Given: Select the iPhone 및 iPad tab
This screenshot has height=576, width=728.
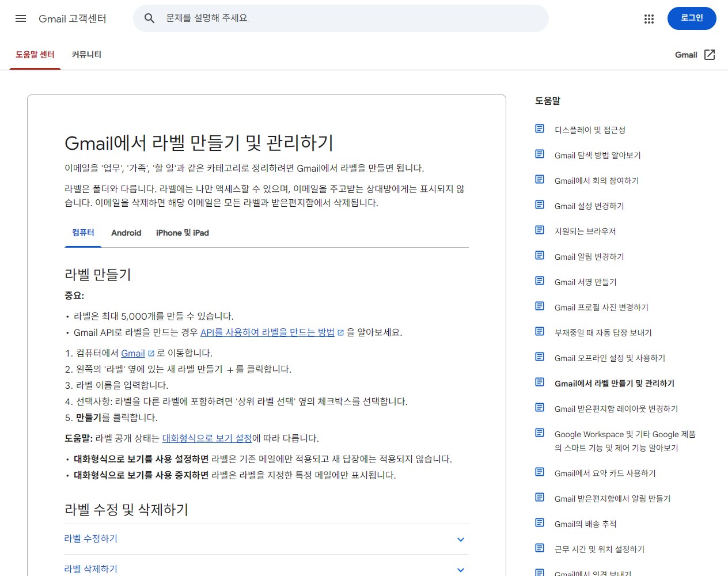Looking at the screenshot, I should pyautogui.click(x=183, y=233).
